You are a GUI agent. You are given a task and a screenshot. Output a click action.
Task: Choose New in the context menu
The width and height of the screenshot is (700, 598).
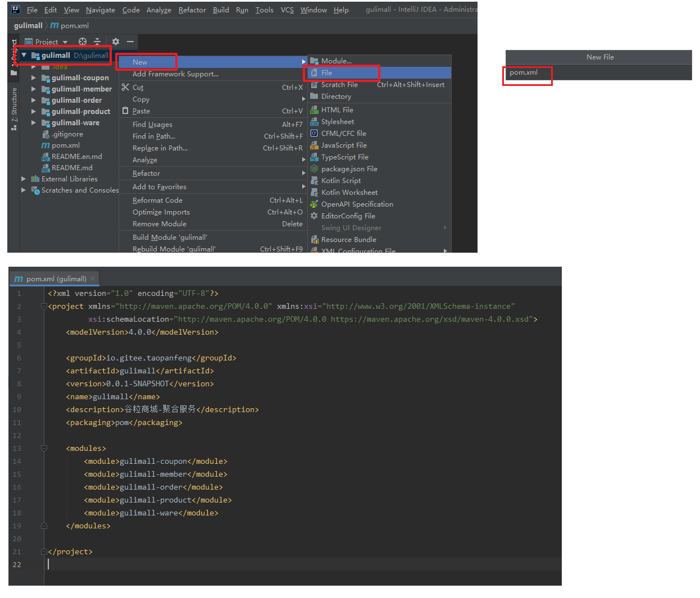click(x=213, y=62)
